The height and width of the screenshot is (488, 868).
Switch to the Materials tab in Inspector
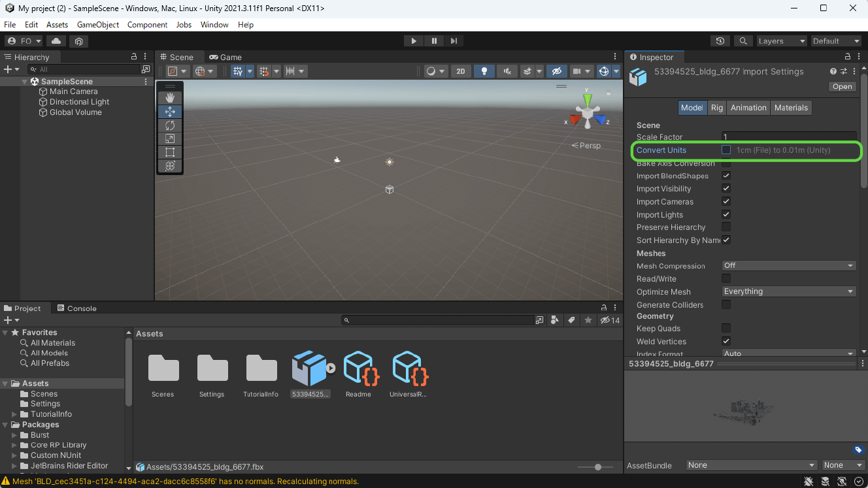[x=791, y=107]
